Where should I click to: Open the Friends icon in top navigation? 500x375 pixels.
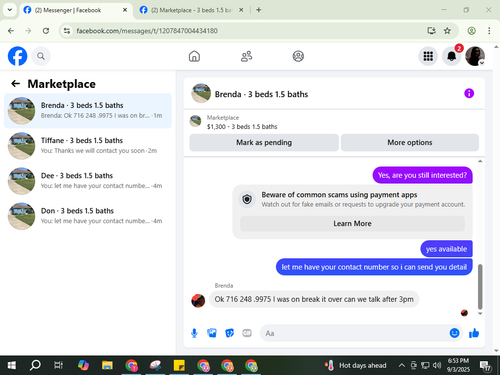pyautogui.click(x=246, y=56)
